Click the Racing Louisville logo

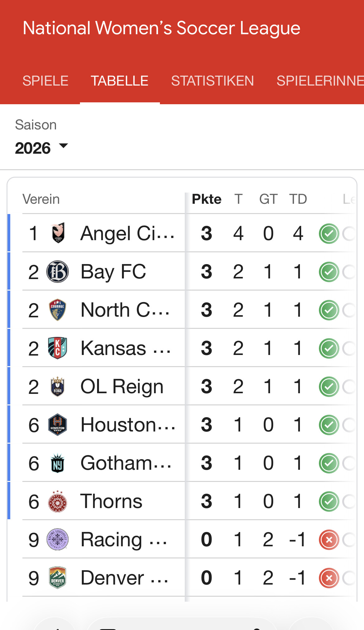pyautogui.click(x=58, y=539)
